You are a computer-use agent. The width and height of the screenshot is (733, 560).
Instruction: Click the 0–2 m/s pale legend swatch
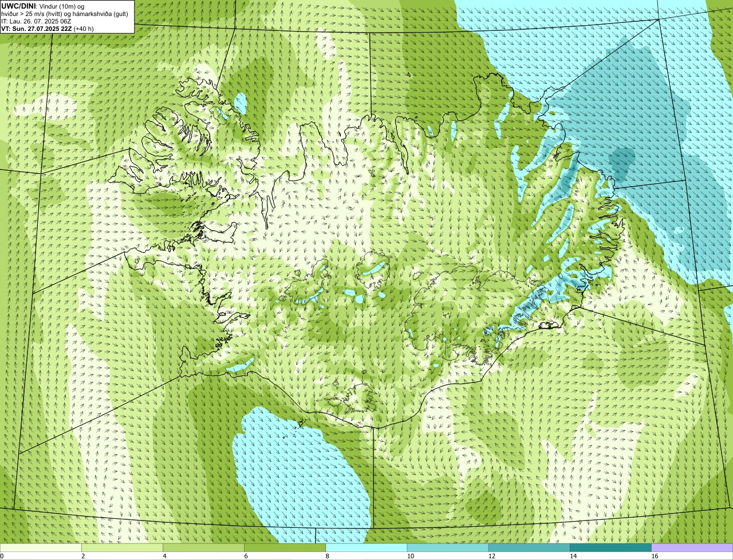click(x=41, y=548)
